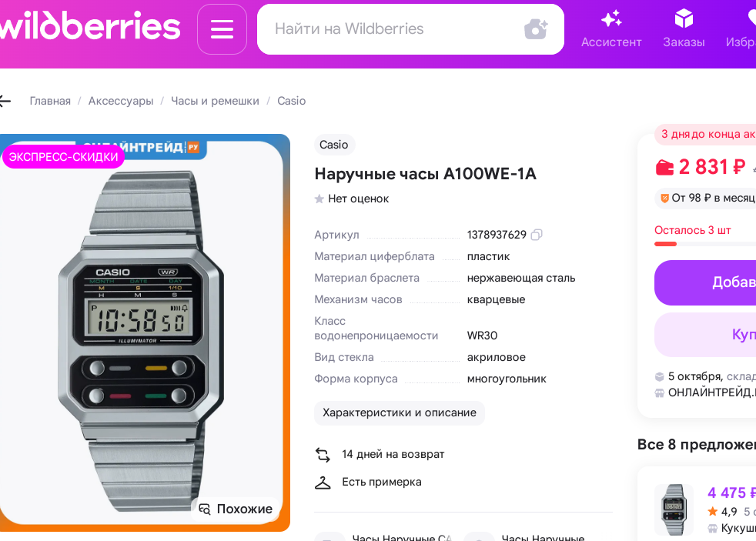Click the ЭКСПРЕСС-СКИДКИ badge

tap(63, 156)
